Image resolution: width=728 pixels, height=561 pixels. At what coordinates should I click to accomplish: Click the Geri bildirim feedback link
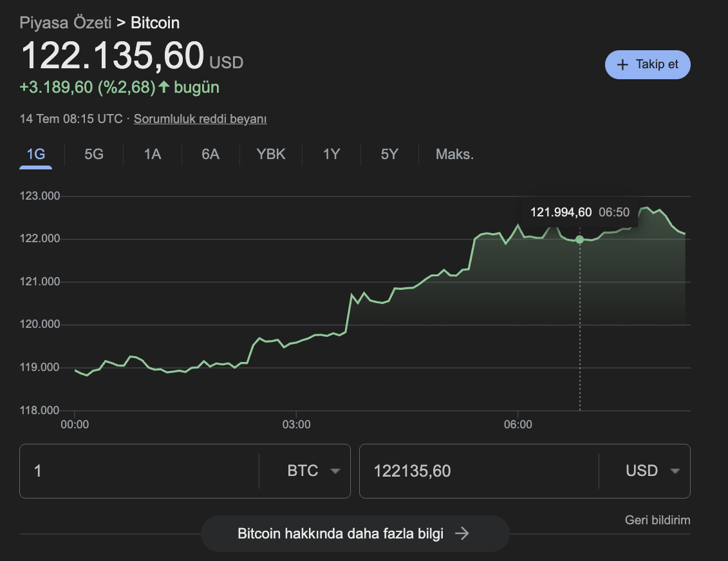pyautogui.click(x=657, y=520)
